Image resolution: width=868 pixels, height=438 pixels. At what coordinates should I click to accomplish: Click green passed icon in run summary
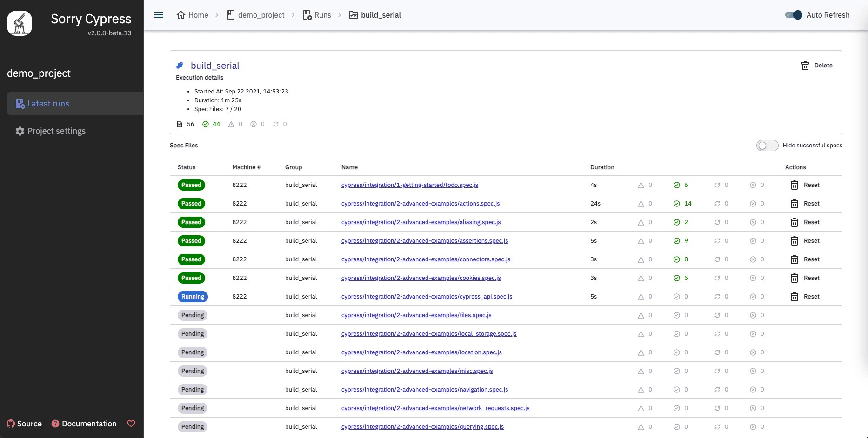click(206, 124)
